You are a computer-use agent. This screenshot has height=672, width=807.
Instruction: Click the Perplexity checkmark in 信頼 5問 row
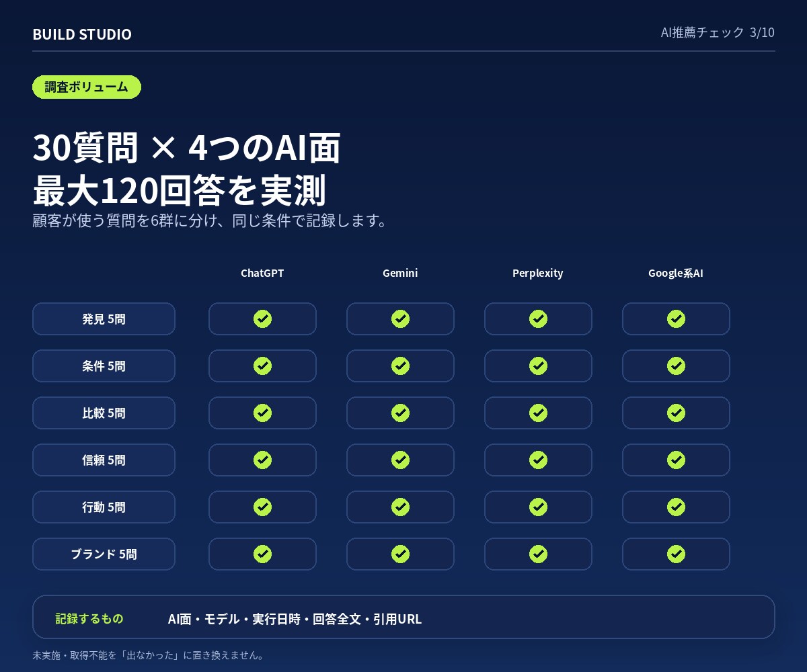[538, 460]
